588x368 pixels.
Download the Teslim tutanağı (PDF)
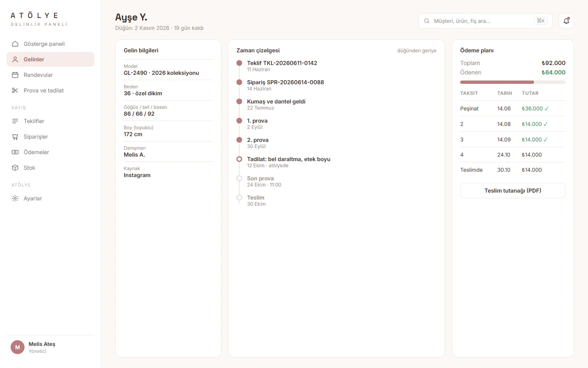(x=513, y=191)
